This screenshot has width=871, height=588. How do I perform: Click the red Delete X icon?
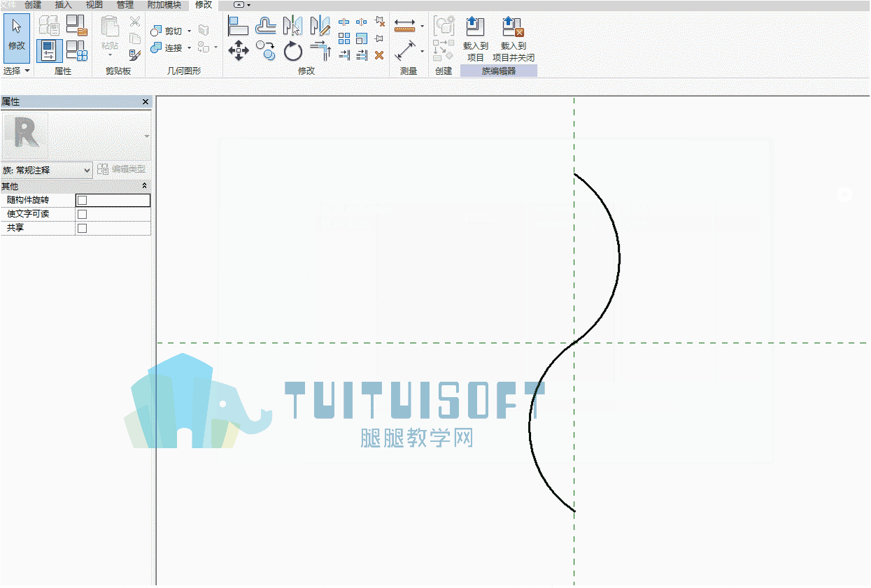click(379, 55)
